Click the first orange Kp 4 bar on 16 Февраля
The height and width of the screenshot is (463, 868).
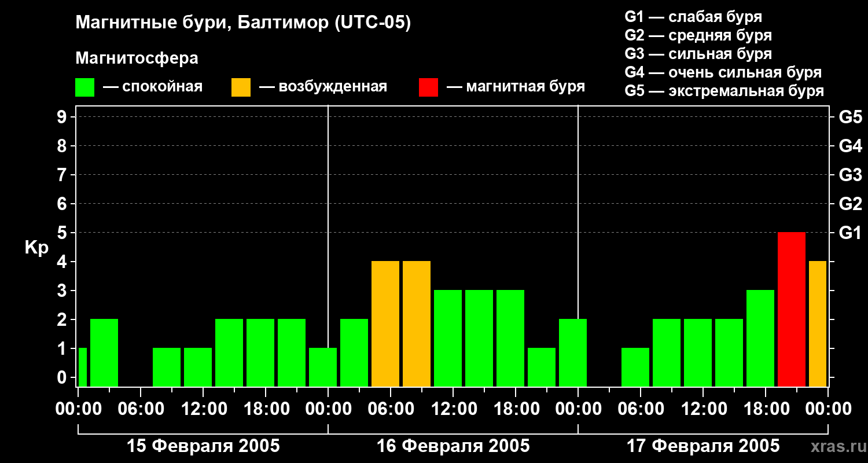click(x=385, y=324)
